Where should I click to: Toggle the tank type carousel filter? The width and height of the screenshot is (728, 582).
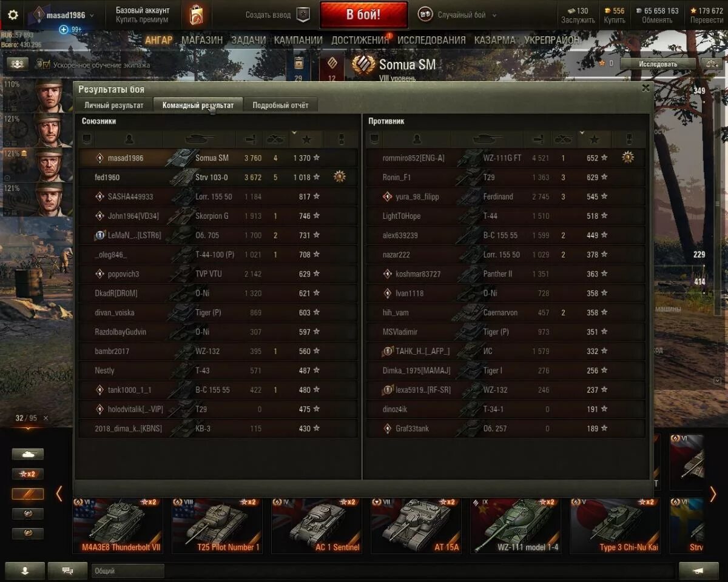[x=28, y=454]
